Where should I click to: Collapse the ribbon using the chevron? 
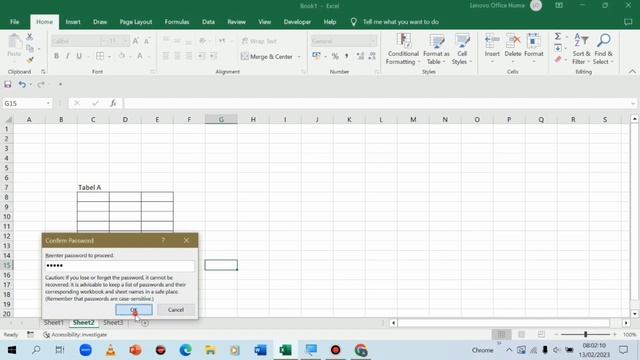coord(632,71)
